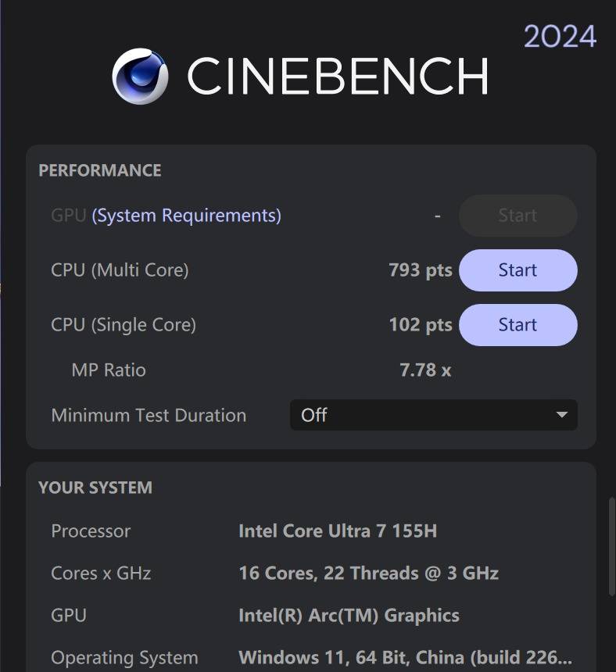
Task: Start the CPU Single Core test
Action: pos(518,325)
